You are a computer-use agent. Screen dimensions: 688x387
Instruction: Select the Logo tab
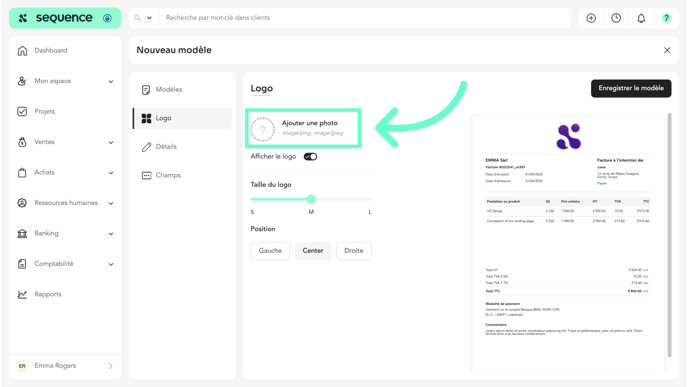182,118
